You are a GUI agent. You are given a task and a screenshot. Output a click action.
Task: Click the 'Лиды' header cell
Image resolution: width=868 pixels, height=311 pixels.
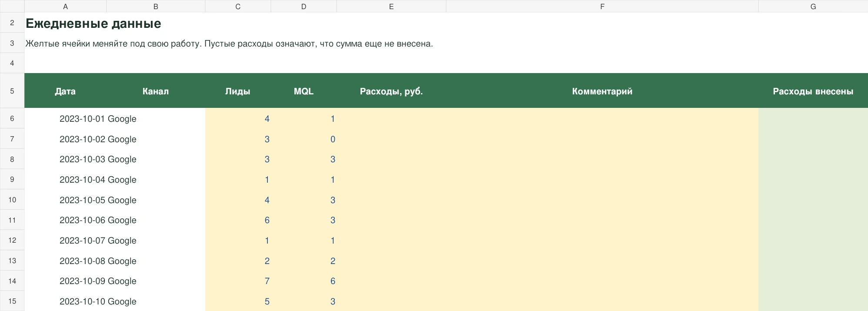[238, 91]
